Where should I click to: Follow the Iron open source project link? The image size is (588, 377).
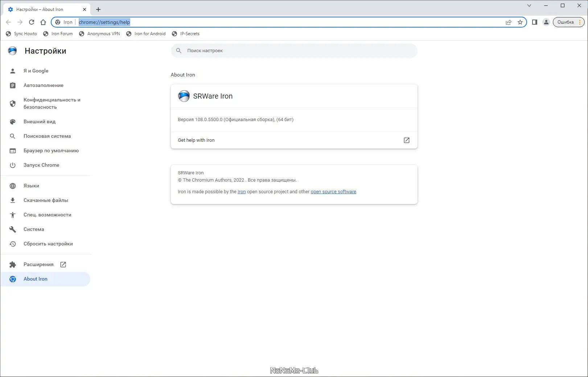coord(242,191)
